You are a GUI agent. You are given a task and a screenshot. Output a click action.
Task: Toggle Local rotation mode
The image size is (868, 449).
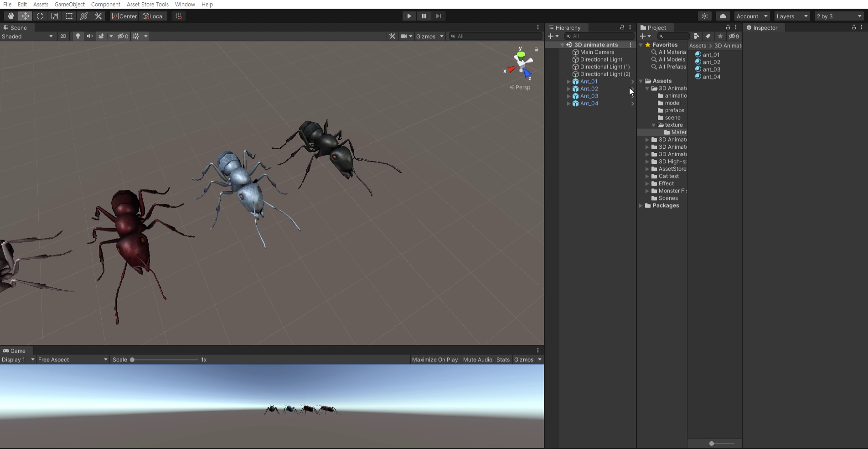pyautogui.click(x=153, y=16)
